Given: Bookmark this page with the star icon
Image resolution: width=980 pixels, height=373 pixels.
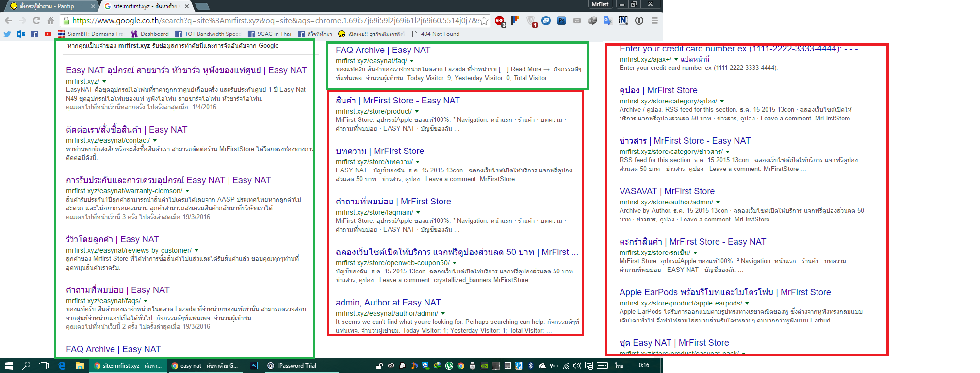Looking at the screenshot, I should 484,20.
